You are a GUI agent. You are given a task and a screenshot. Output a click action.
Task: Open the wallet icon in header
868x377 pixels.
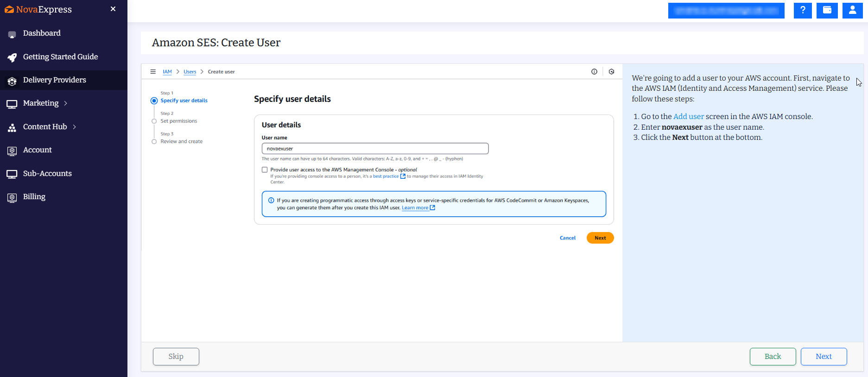(x=827, y=10)
